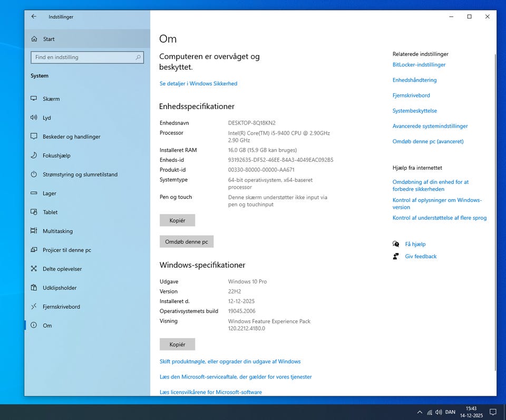Open Avancerede systemindstillinger link
Screen dimensions: 506x420
(x=430, y=126)
